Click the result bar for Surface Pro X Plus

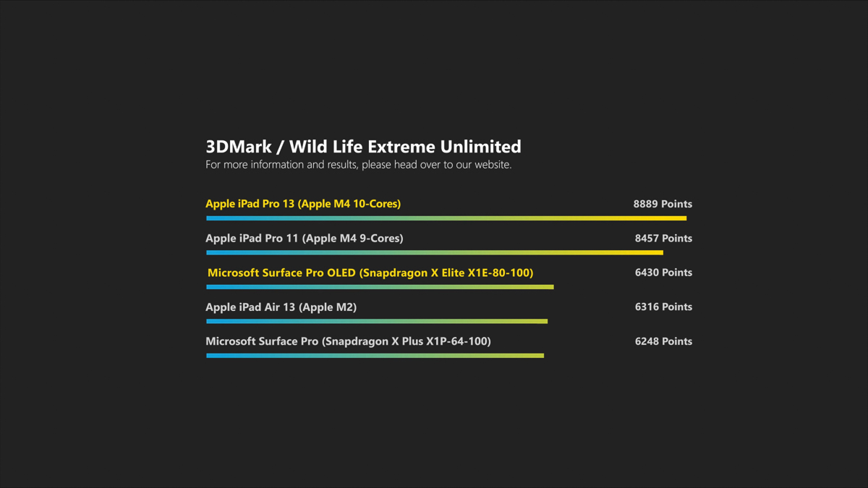[375, 356]
